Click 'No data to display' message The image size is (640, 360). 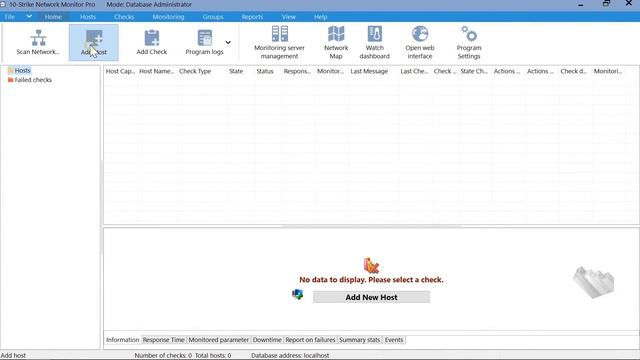[371, 280]
